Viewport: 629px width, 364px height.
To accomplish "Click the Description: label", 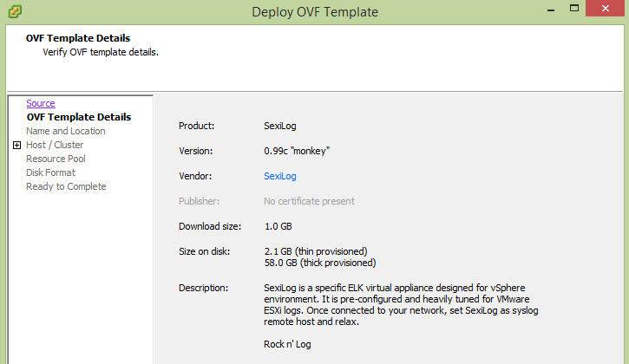I will point(203,288).
